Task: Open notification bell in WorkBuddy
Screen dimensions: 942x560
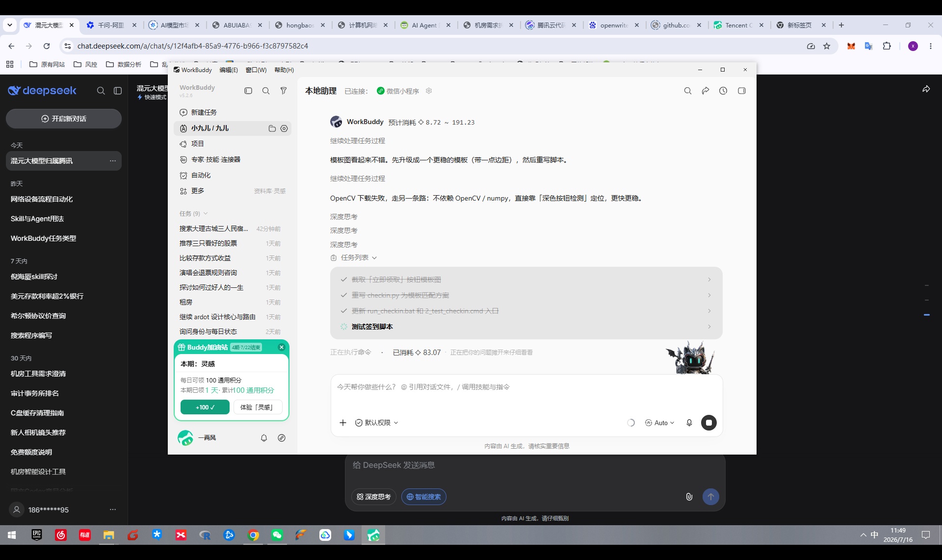Action: tap(264, 438)
